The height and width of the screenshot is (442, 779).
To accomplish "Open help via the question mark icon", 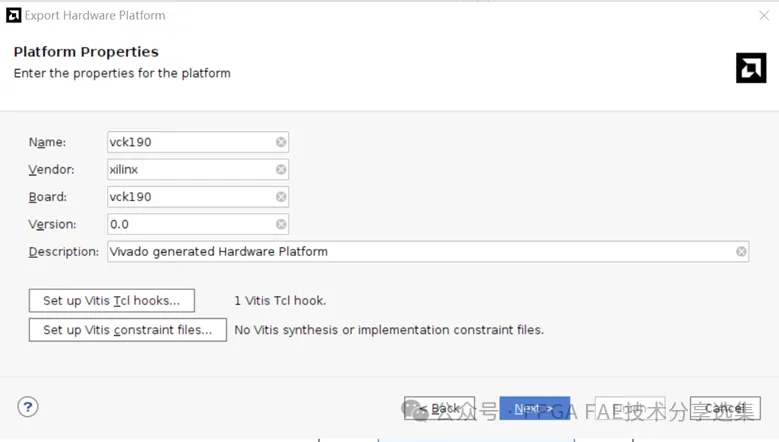I will pos(28,407).
